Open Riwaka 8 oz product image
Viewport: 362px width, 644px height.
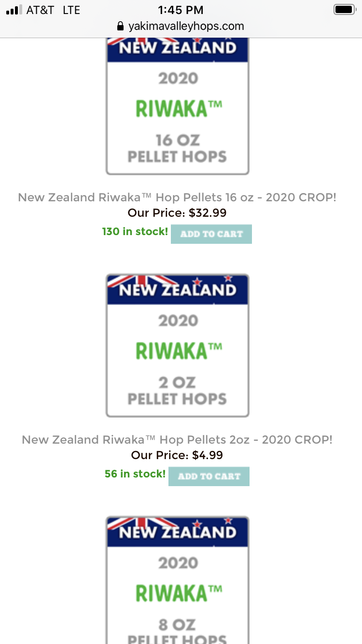[178, 580]
